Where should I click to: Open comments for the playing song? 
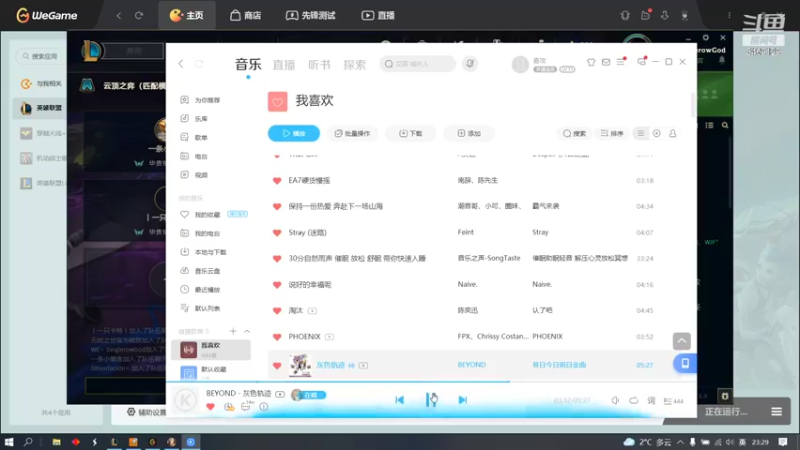(x=246, y=406)
